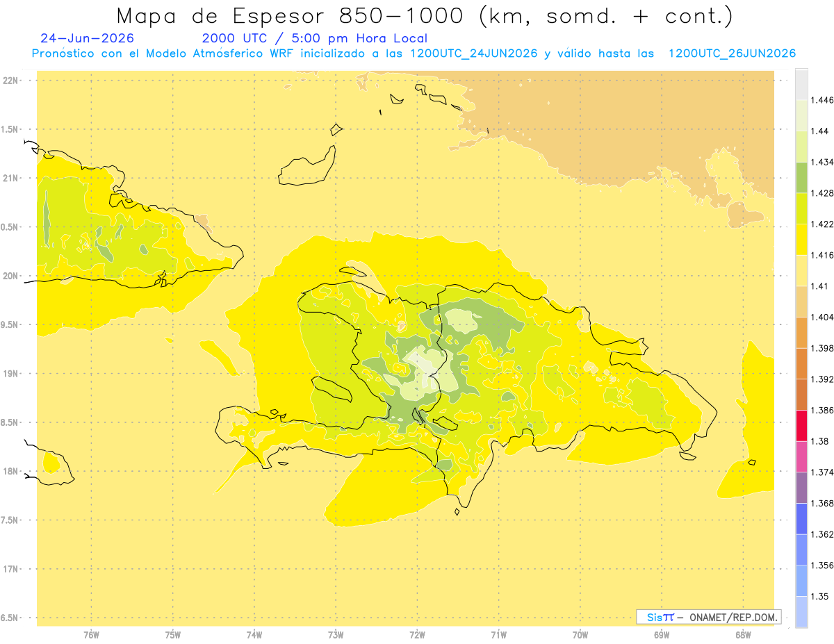Pick the tan swatch between 1.404 and 1.41

(802, 302)
